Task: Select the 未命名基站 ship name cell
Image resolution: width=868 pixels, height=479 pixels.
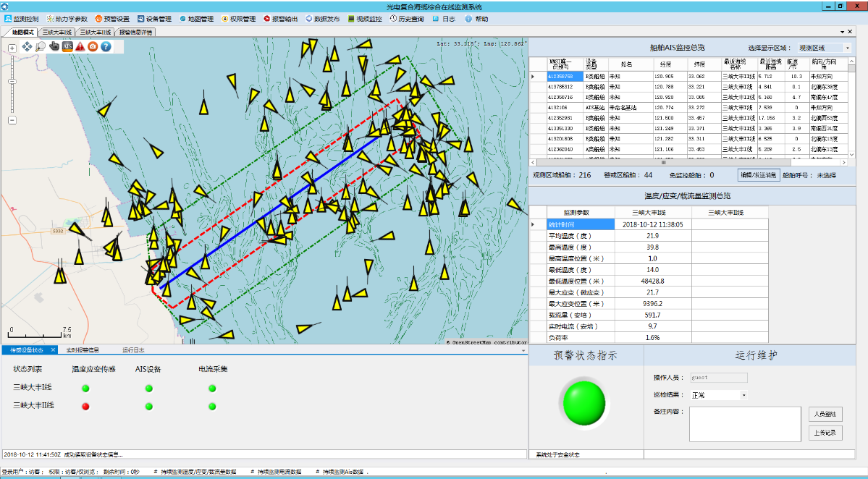Action: click(x=630, y=108)
